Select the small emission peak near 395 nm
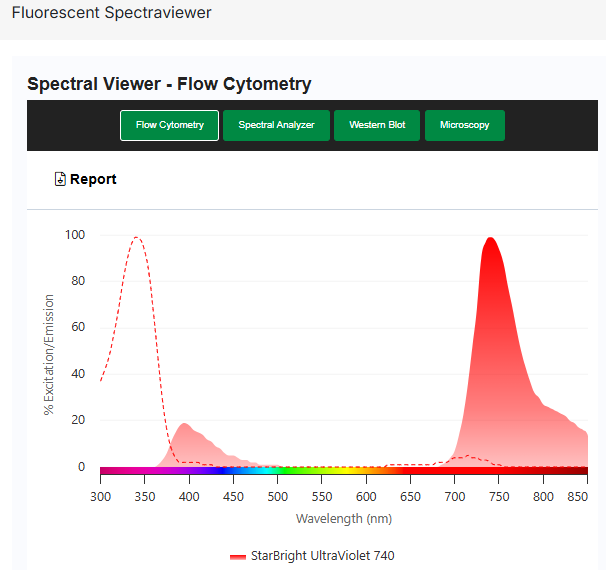The image size is (606, 570). (184, 426)
